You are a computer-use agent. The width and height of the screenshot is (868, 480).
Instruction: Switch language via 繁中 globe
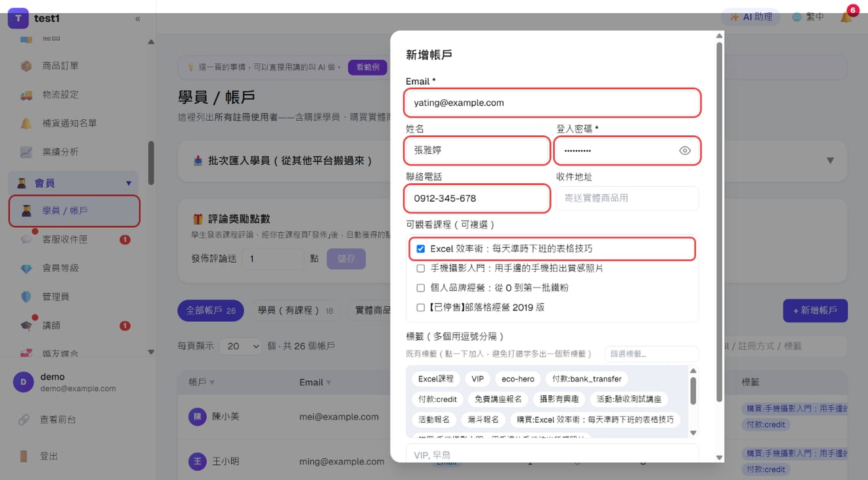point(808,17)
